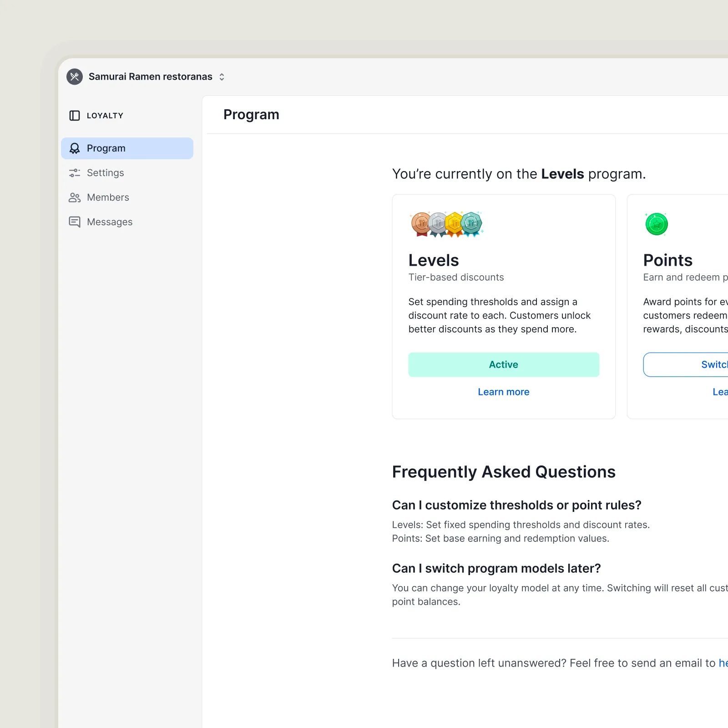Click the Levels card title
728x728 pixels.
pyautogui.click(x=434, y=260)
